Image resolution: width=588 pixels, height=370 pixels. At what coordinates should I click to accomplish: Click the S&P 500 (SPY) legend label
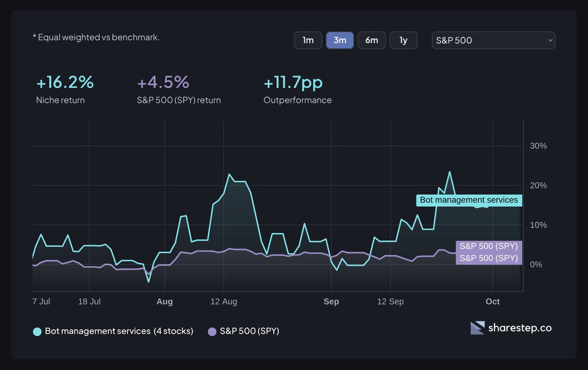(249, 331)
